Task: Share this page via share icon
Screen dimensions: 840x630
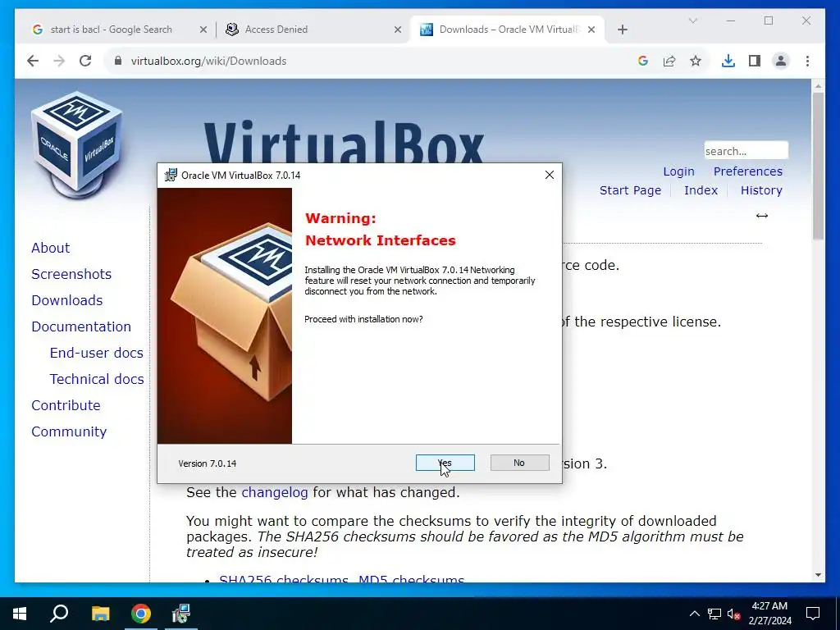Action: point(669,61)
